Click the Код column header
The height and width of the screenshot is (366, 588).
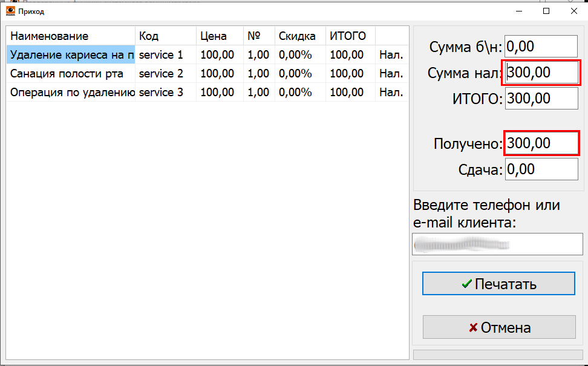click(165, 36)
